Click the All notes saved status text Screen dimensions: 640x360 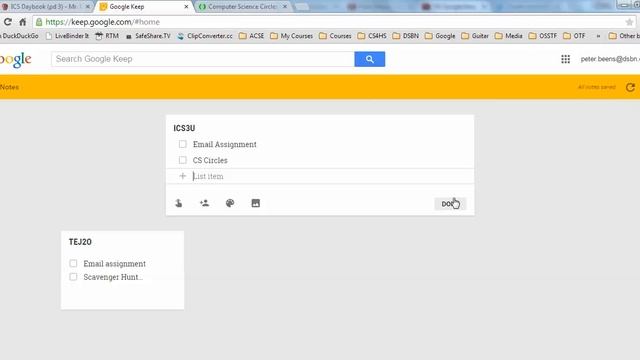point(596,87)
